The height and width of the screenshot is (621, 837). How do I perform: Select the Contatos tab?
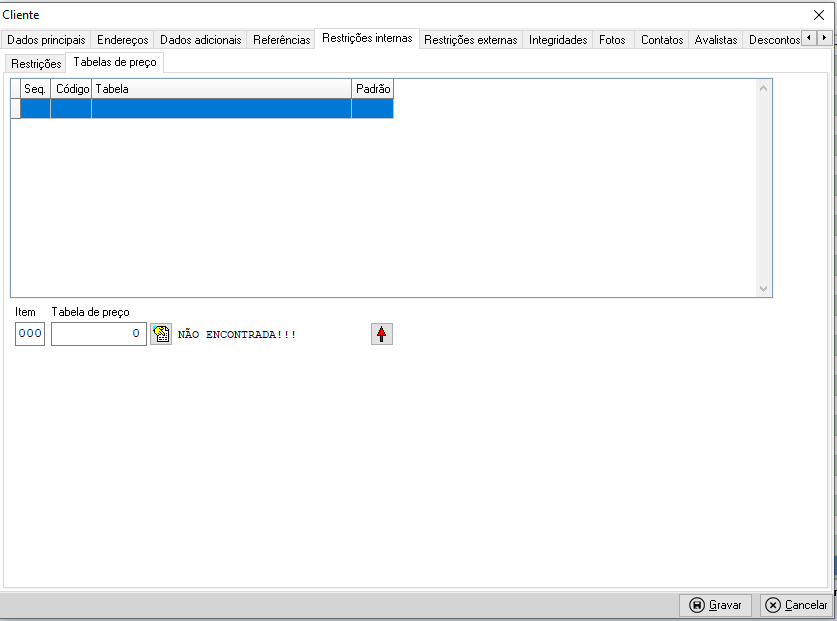click(662, 40)
